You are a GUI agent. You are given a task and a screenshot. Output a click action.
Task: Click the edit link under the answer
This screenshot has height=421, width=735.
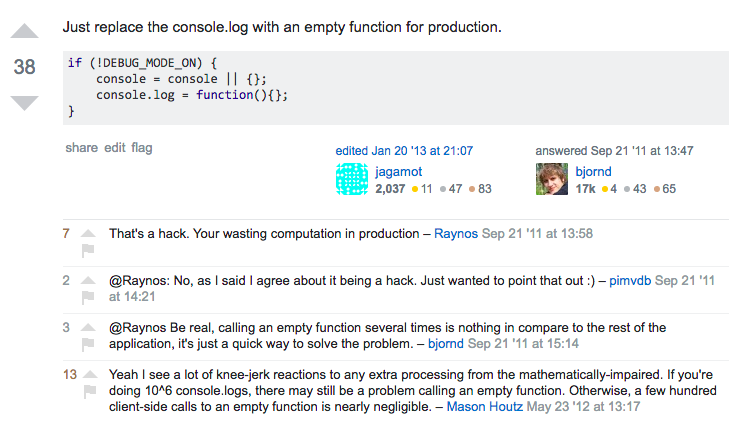pyautogui.click(x=115, y=148)
